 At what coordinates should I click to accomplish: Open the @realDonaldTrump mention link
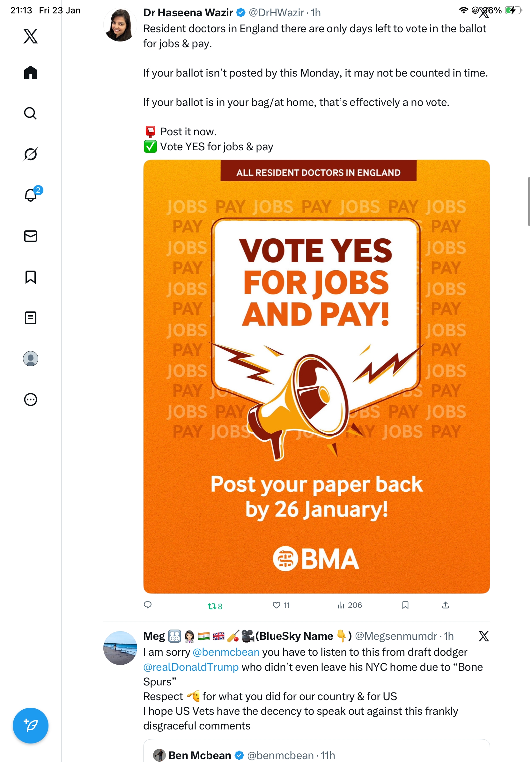(191, 667)
